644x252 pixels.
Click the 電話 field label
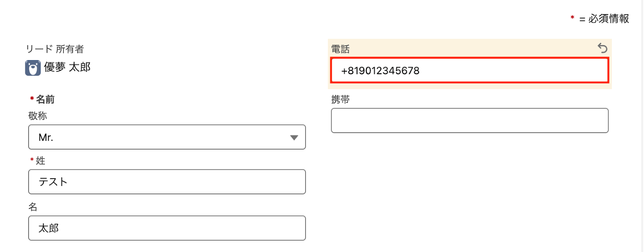point(341,49)
